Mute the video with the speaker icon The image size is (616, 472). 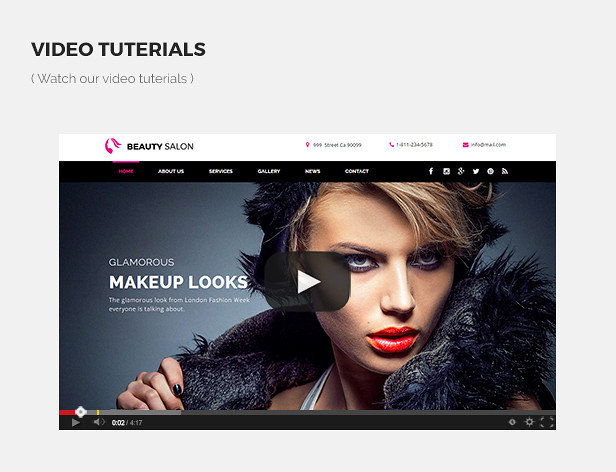[x=98, y=422]
